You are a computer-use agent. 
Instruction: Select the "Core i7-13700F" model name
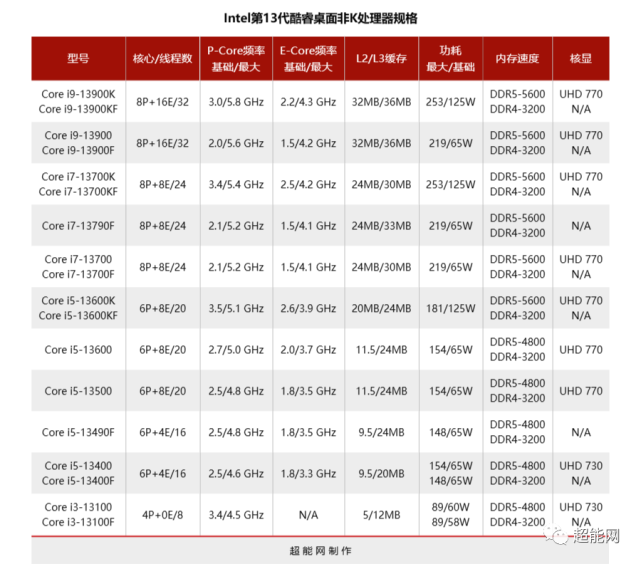click(78, 274)
